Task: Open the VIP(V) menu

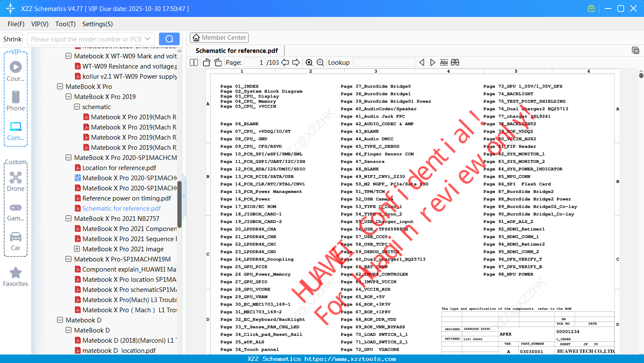Action: tap(40, 24)
